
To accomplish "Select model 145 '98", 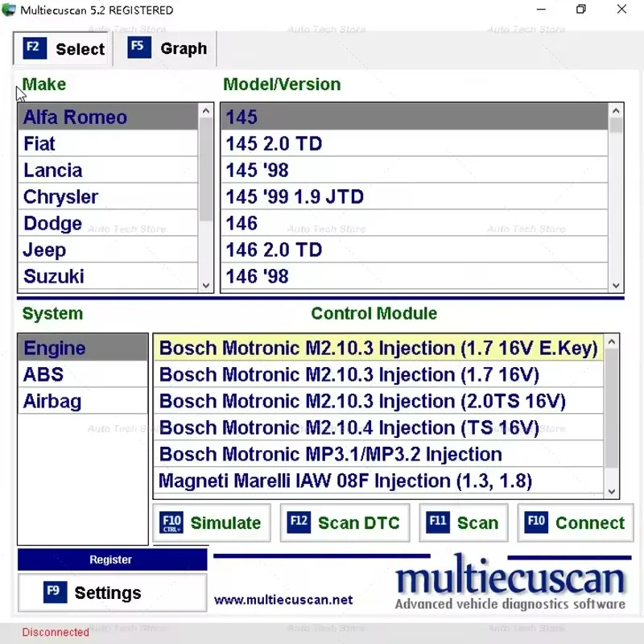I will tap(414, 170).
